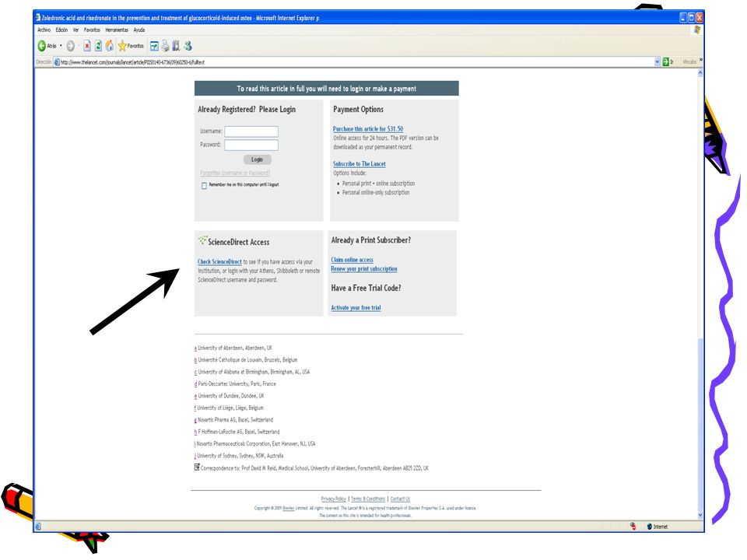The image size is (747, 560).
Task: Click affiliation h F Hoffman-LaRoche AG
Action: point(195,432)
